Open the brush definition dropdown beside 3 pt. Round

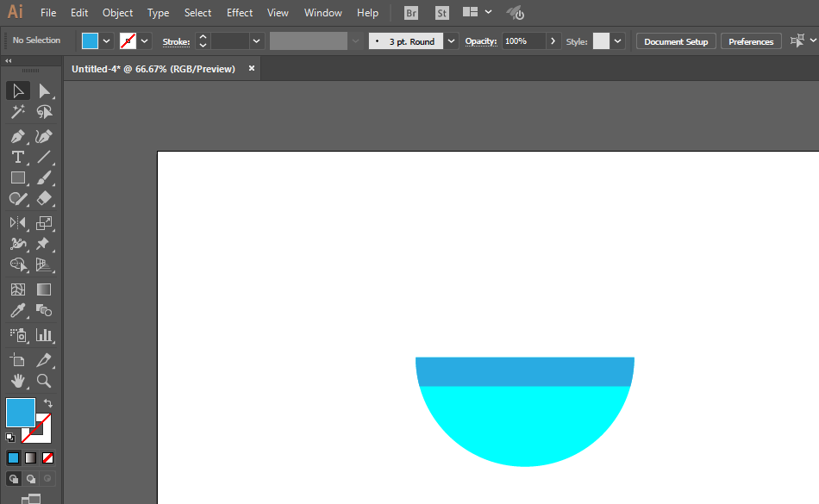(x=451, y=41)
